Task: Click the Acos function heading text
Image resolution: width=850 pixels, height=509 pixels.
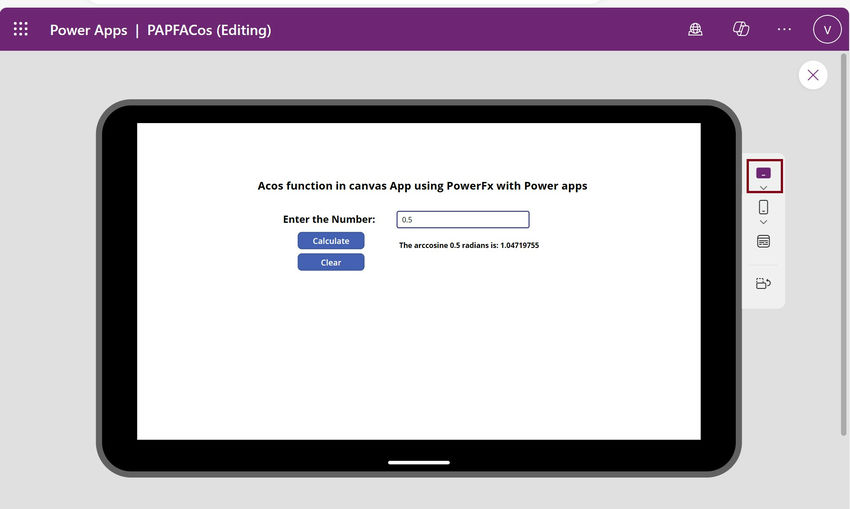Action: click(x=422, y=186)
